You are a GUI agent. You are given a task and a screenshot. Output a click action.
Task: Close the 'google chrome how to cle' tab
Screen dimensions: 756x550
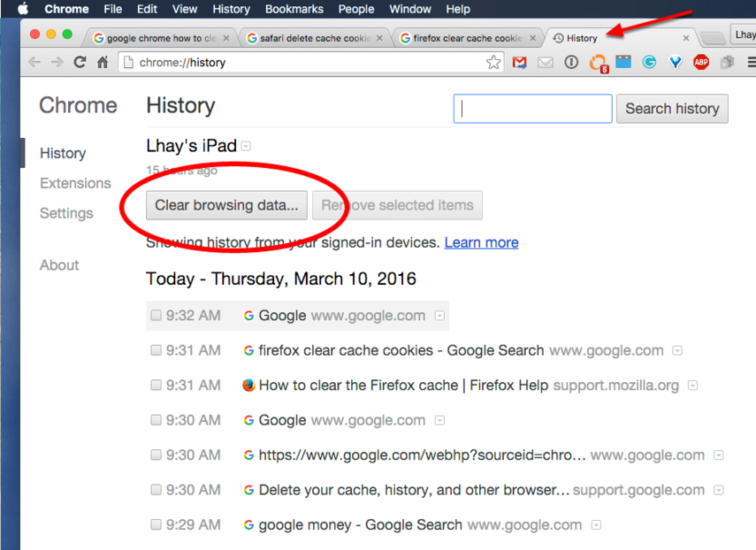(x=226, y=38)
